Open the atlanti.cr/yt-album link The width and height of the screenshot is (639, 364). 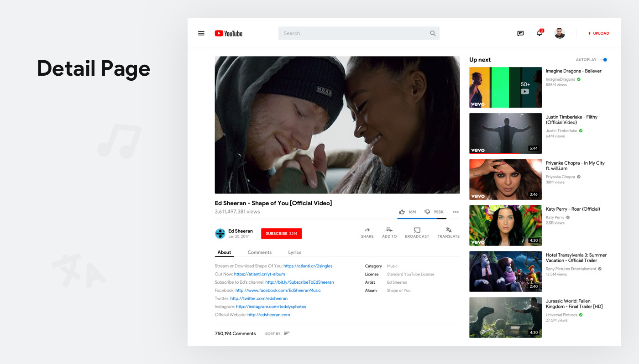click(259, 274)
